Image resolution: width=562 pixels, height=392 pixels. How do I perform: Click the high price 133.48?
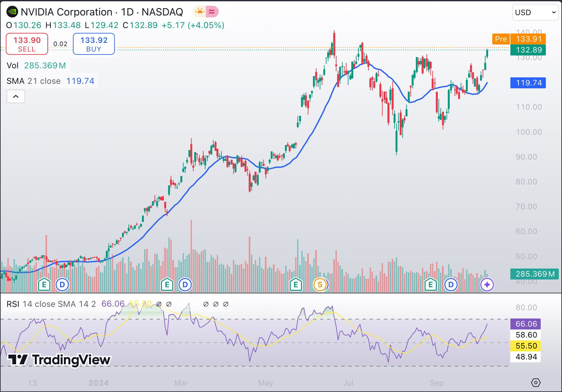[x=67, y=25]
